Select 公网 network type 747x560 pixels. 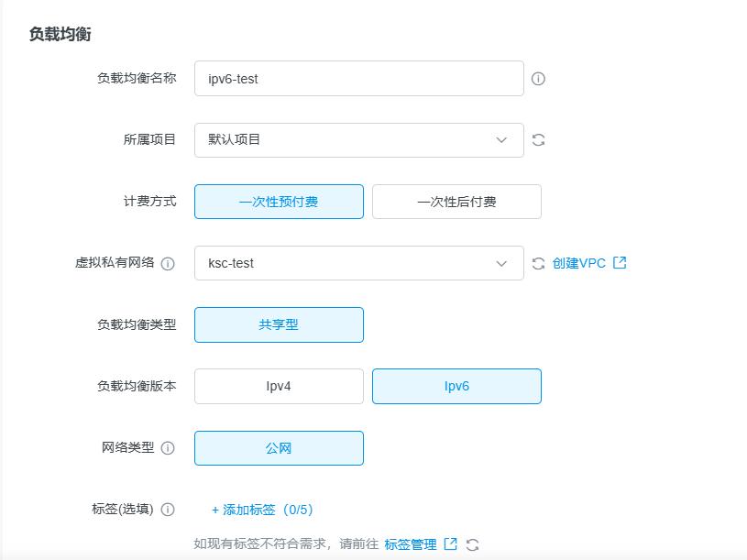(x=279, y=448)
